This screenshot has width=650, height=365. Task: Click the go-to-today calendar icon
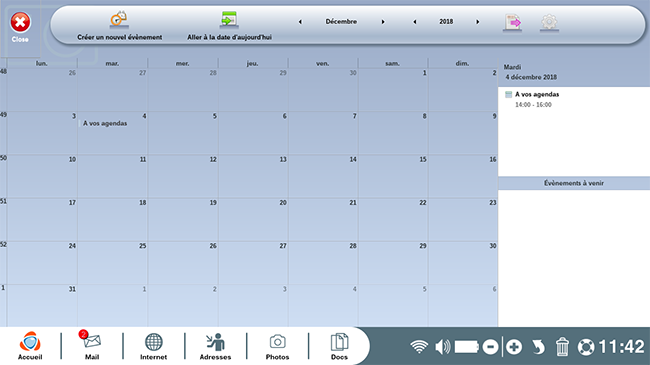(x=229, y=19)
